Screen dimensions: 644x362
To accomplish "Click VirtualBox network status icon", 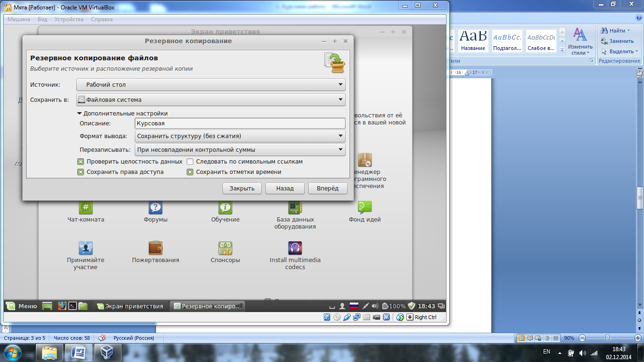I will pyautogui.click(x=357, y=317).
